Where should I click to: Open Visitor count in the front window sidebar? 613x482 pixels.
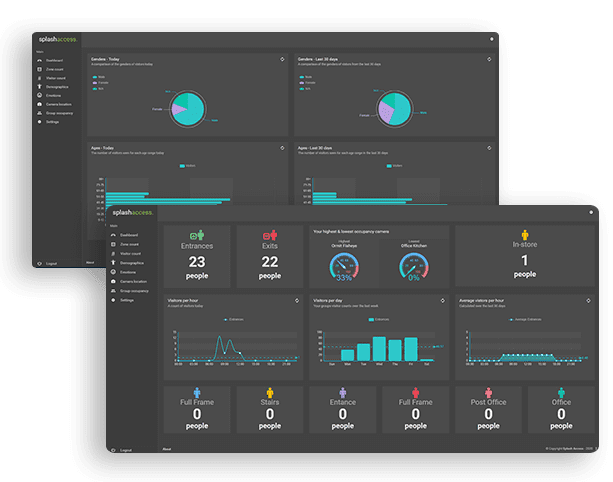coord(130,254)
